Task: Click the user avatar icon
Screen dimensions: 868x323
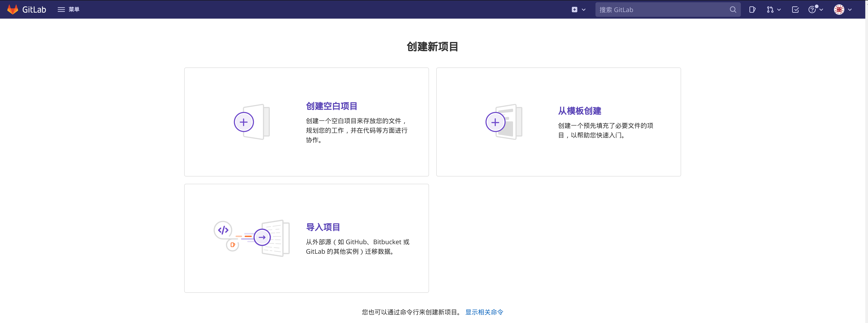Action: [839, 10]
